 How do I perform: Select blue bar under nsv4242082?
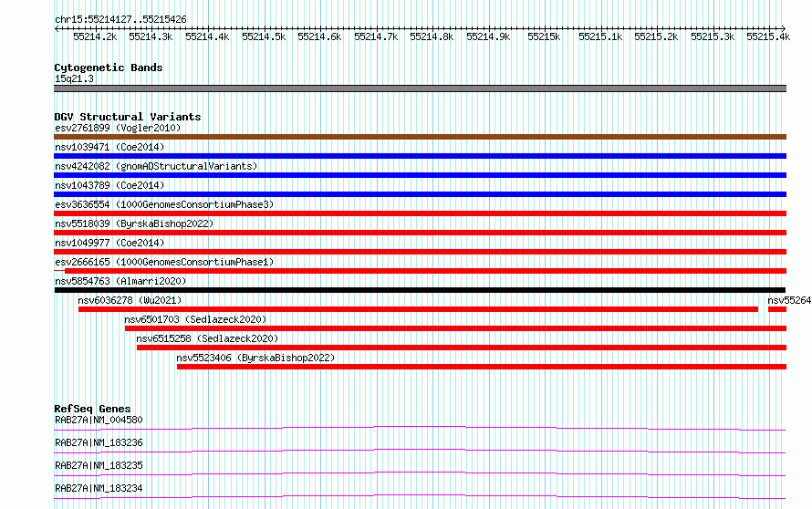pos(420,175)
